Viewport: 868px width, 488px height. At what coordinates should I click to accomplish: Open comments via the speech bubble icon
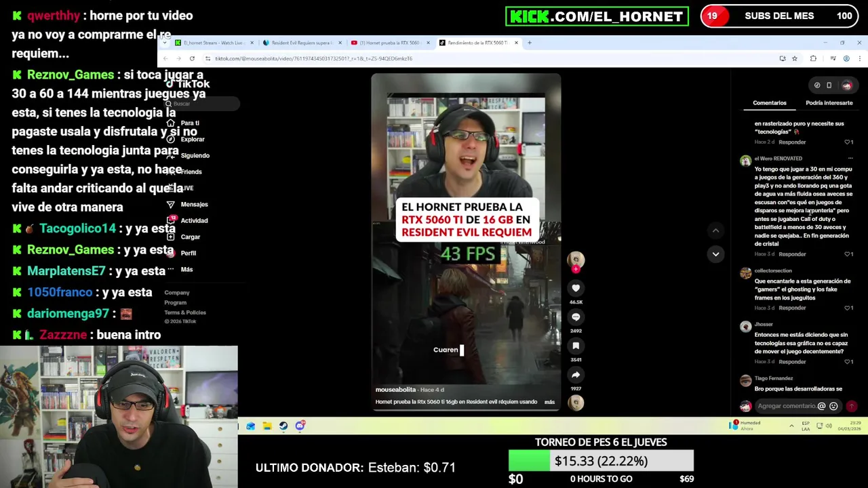pos(576,317)
